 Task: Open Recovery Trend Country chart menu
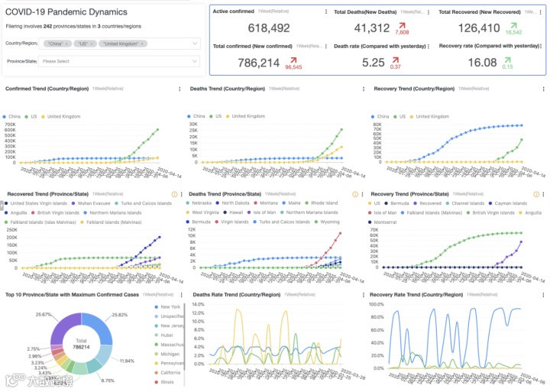tap(543, 89)
